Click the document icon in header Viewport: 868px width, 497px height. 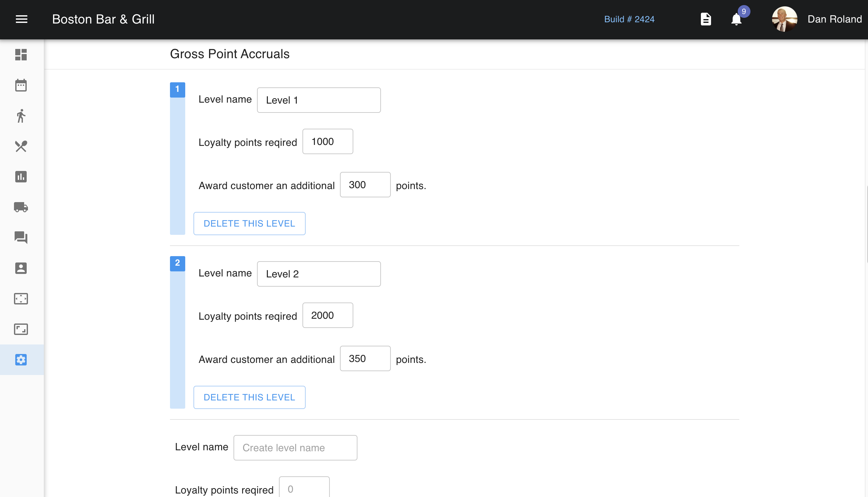(x=706, y=19)
